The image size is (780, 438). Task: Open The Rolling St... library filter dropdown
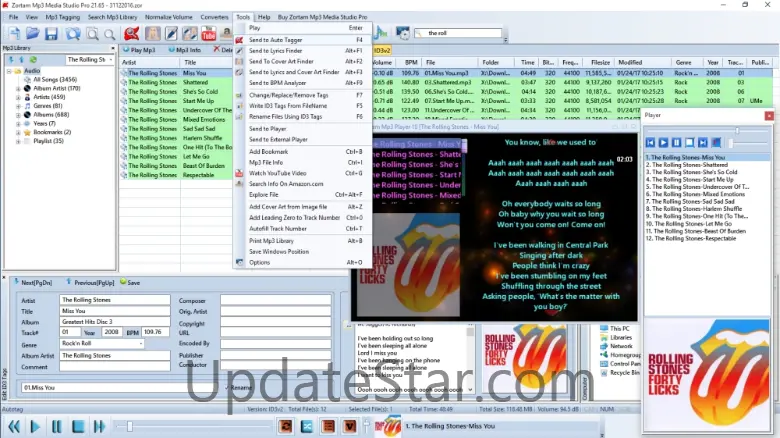pyautogui.click(x=110, y=60)
